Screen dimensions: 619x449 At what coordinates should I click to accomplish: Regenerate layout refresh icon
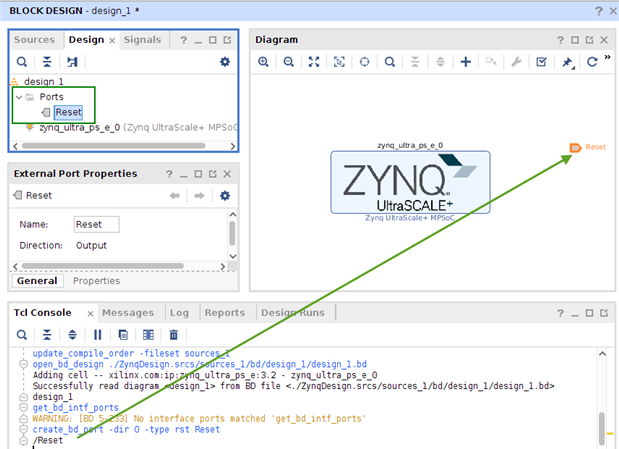(x=592, y=62)
